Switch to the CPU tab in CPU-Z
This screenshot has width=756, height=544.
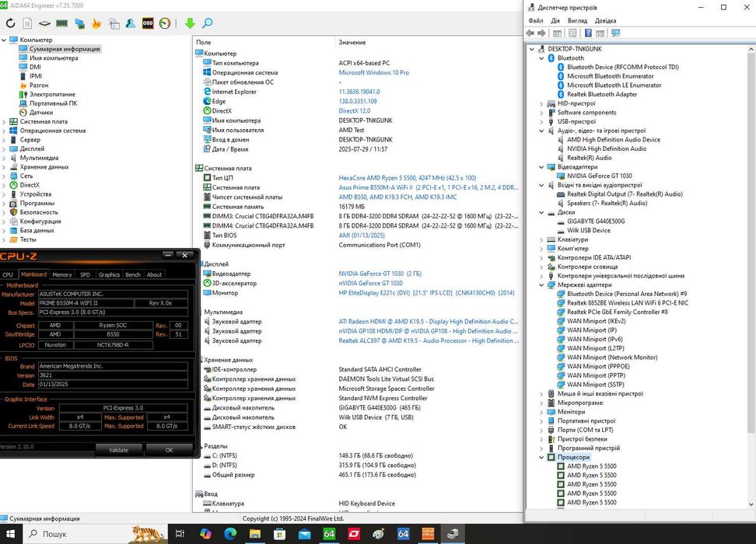(x=9, y=274)
